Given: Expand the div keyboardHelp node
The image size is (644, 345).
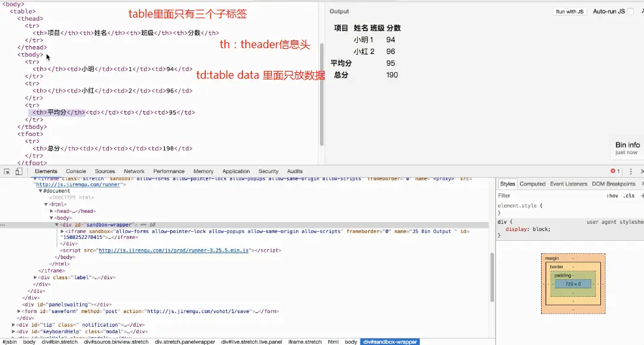Looking at the screenshot, I should [x=14, y=332].
